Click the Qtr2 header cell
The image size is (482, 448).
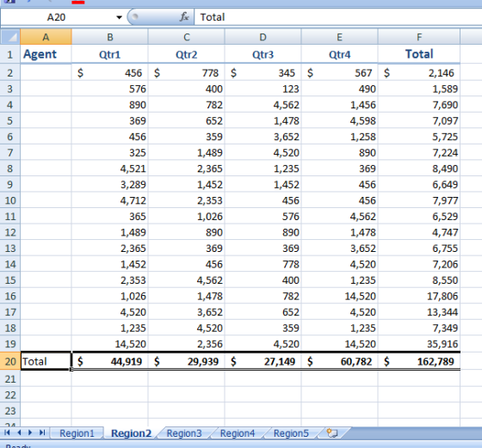[x=186, y=54]
